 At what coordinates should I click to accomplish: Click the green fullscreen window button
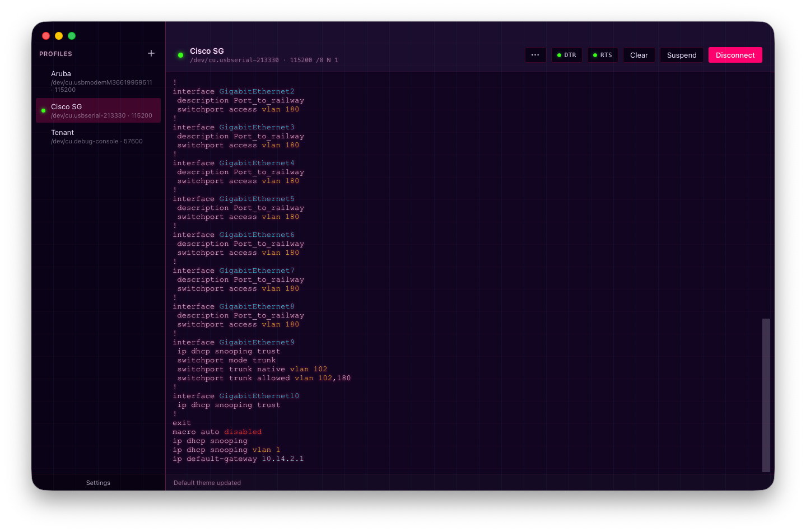72,36
